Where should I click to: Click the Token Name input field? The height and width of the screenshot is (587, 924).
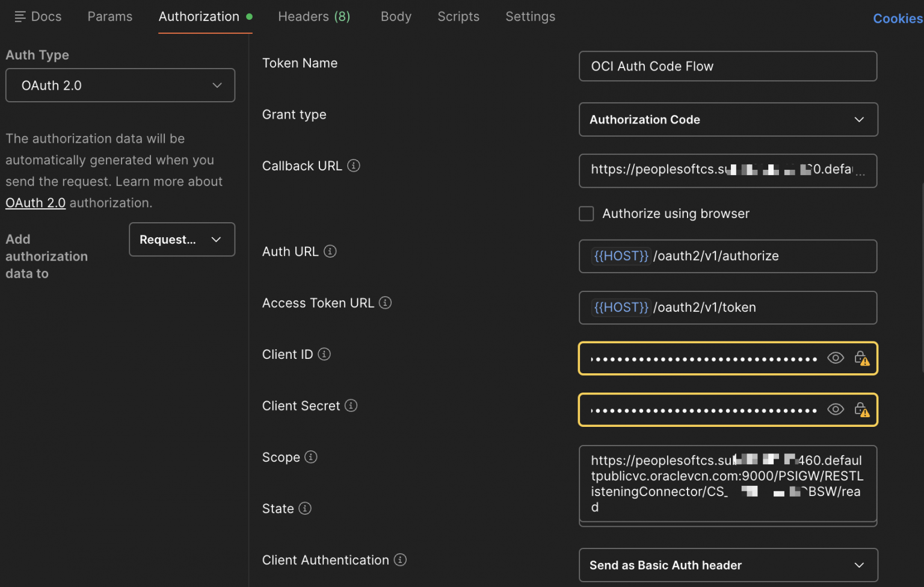728,66
